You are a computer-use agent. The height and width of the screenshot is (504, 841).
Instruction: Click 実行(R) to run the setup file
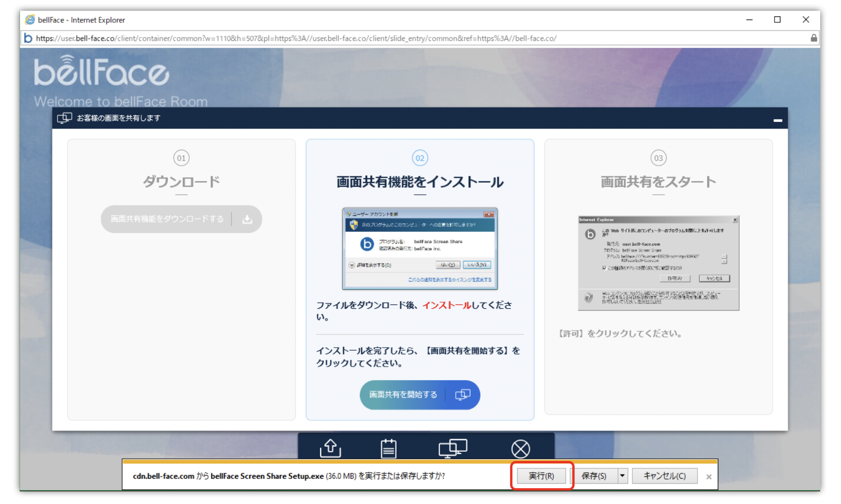(x=541, y=476)
